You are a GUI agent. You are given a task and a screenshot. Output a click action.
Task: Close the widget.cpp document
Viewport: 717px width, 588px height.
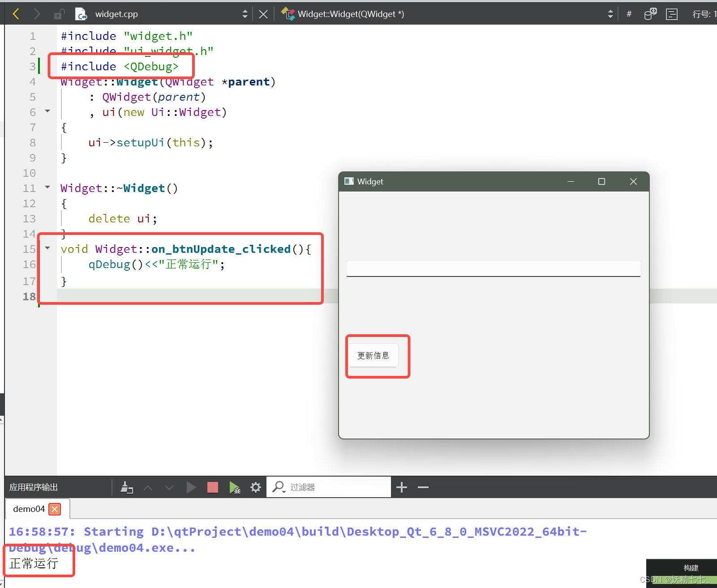263,14
